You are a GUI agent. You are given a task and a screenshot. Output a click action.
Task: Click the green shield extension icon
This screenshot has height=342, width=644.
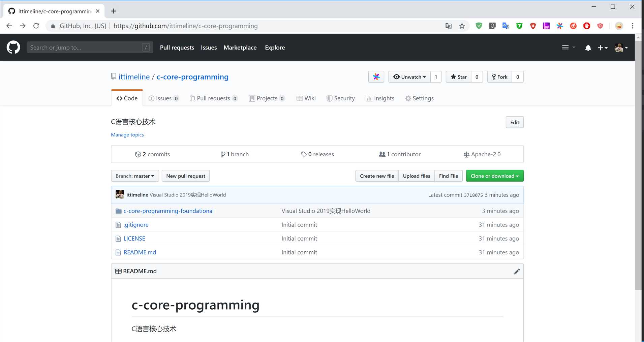tap(479, 26)
